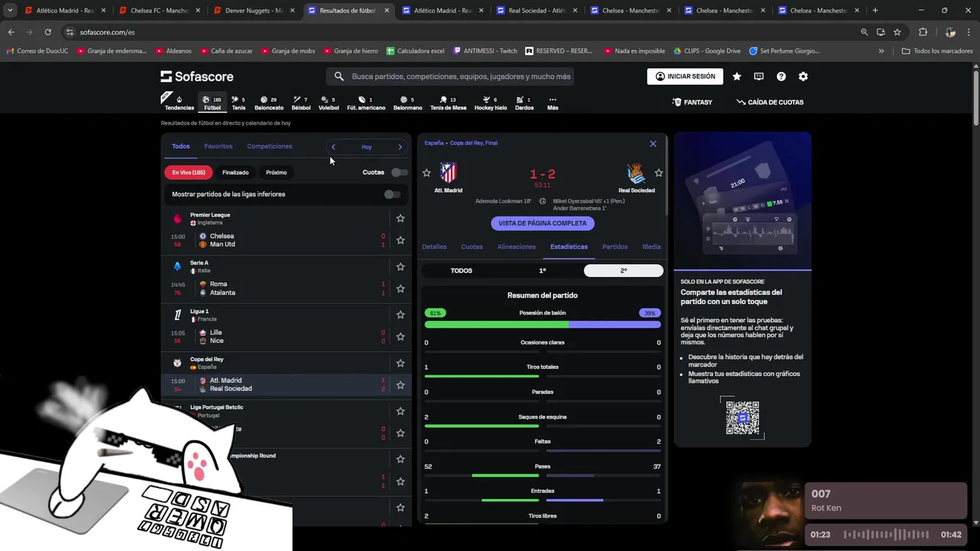The image size is (980, 551).
Task: Click the audio player progress waveform
Action: [x=886, y=535]
